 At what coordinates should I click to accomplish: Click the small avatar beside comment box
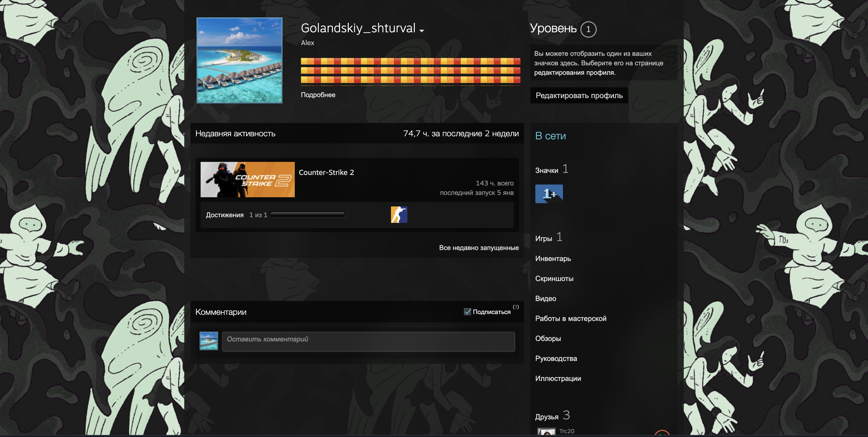209,341
